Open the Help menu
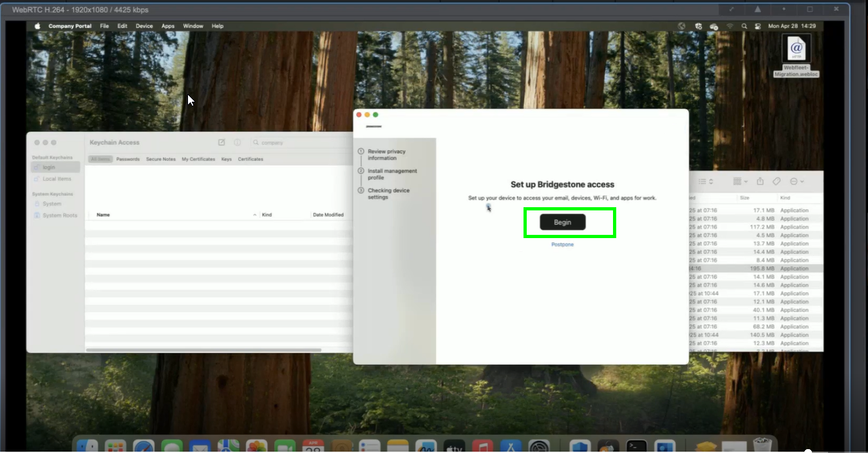868x453 pixels. (218, 26)
